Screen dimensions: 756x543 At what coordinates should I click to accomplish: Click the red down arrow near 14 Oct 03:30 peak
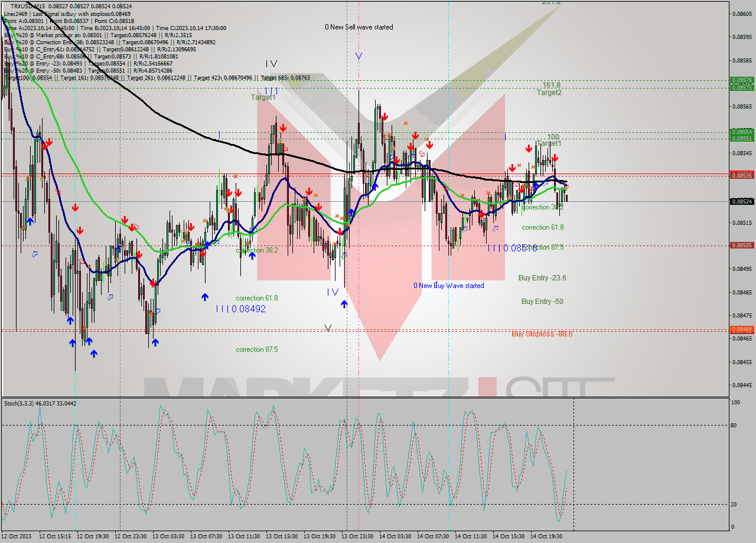coord(384,117)
